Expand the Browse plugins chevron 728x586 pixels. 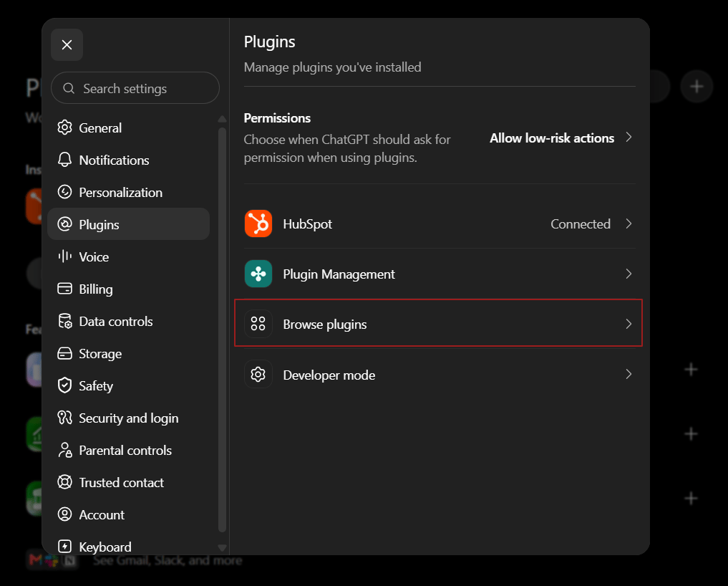[628, 324]
